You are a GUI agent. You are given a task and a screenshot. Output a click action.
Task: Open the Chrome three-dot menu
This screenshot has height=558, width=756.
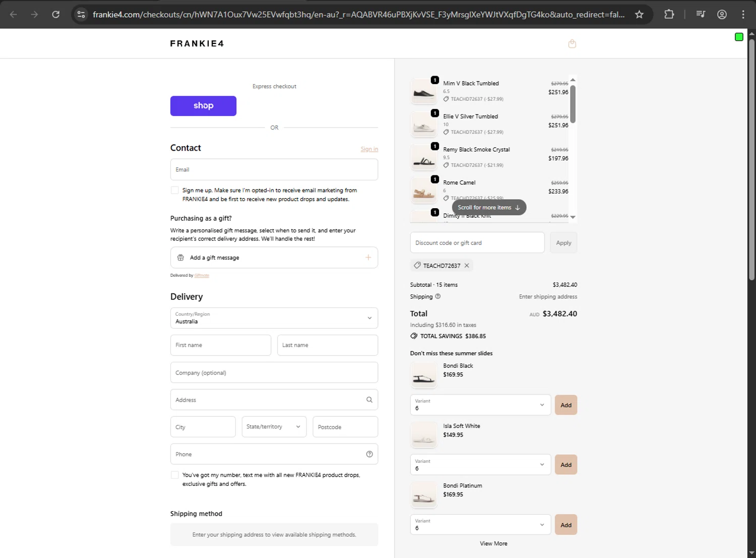point(743,15)
